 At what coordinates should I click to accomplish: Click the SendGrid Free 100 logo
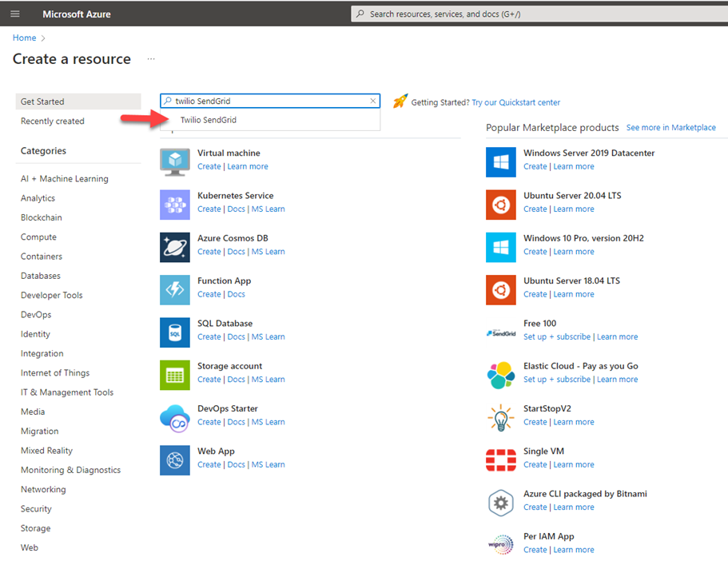[500, 333]
